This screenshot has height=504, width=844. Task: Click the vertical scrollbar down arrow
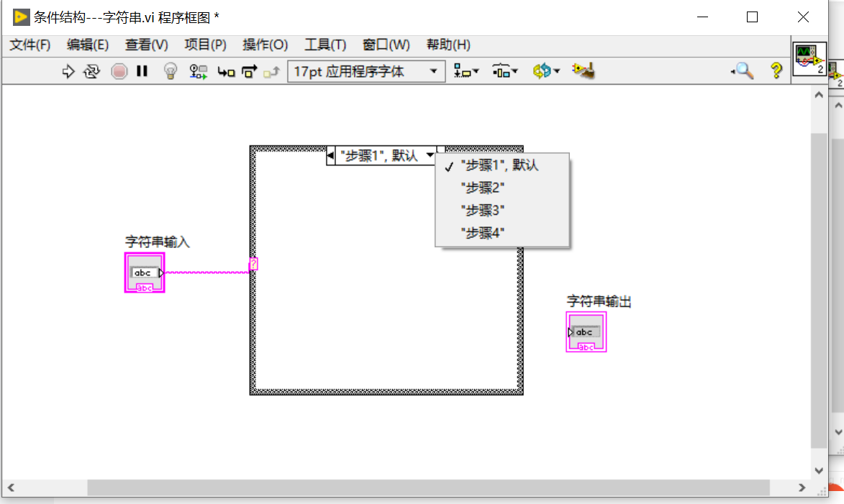[820, 471]
